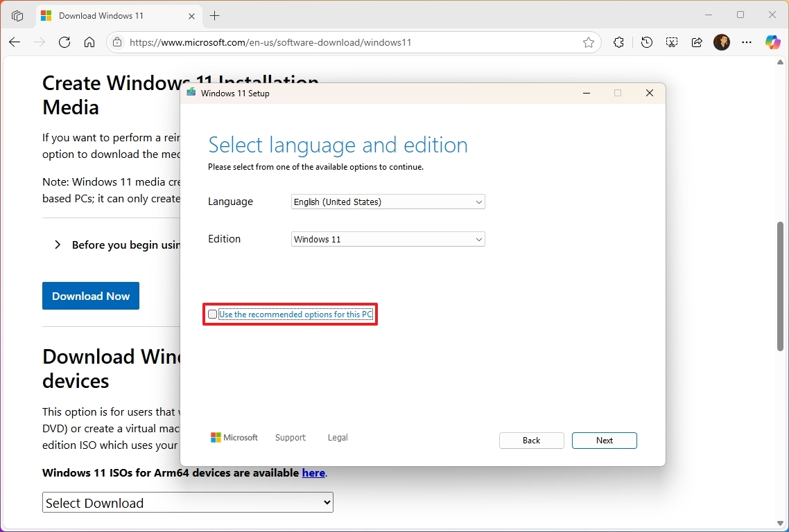Open the Edition dropdown showing Windows 11
Viewport: 789px width, 532px height.
point(388,239)
